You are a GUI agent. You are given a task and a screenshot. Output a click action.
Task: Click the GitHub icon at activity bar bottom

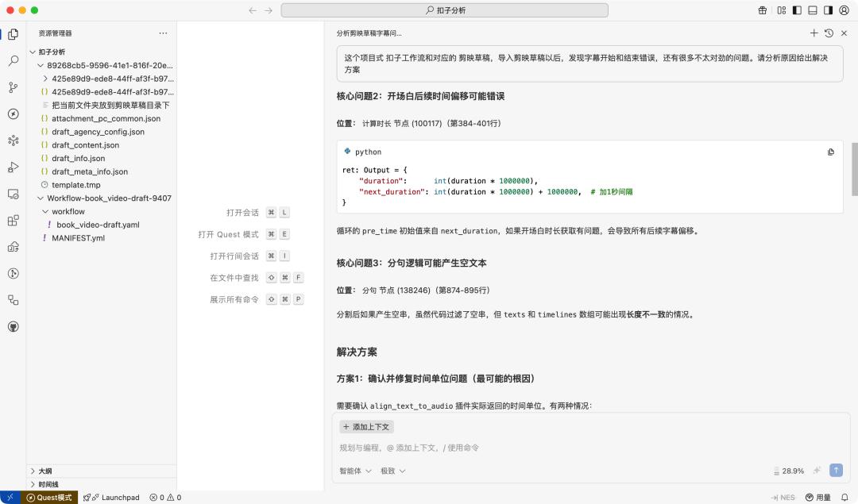pyautogui.click(x=12, y=325)
